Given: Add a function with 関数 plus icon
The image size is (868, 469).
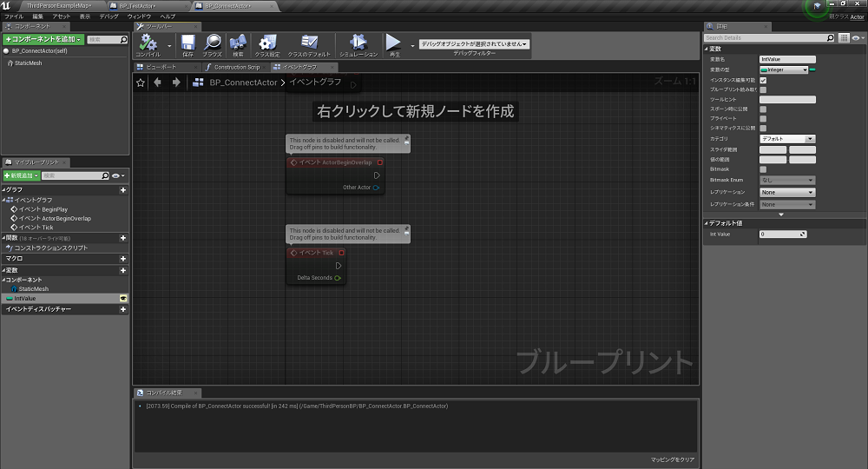Looking at the screenshot, I should 123,238.
